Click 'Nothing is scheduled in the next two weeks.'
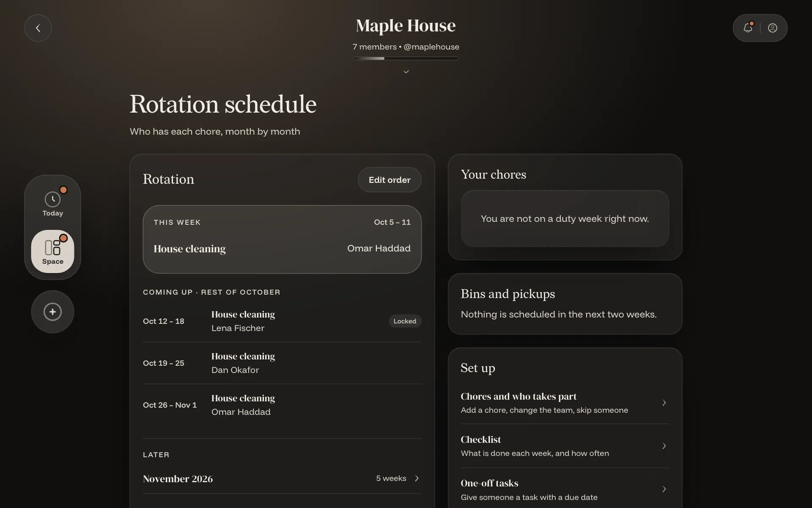This screenshot has width=812, height=508. [559, 315]
